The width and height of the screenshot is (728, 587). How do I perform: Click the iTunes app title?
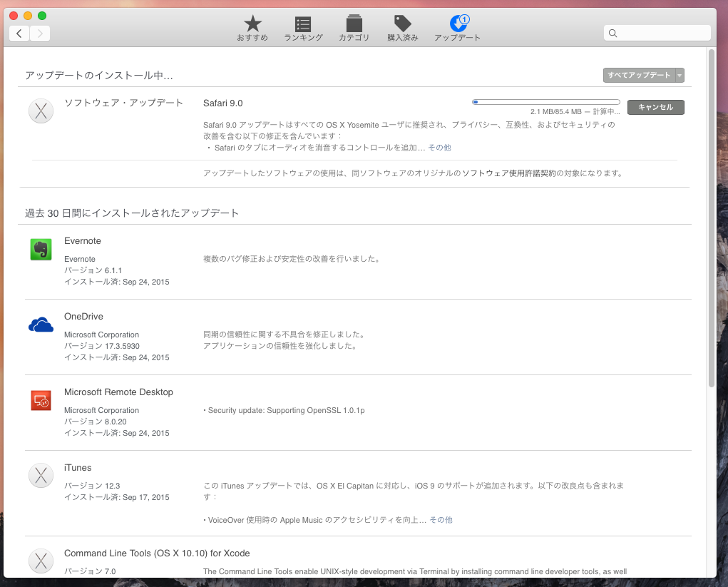click(78, 468)
